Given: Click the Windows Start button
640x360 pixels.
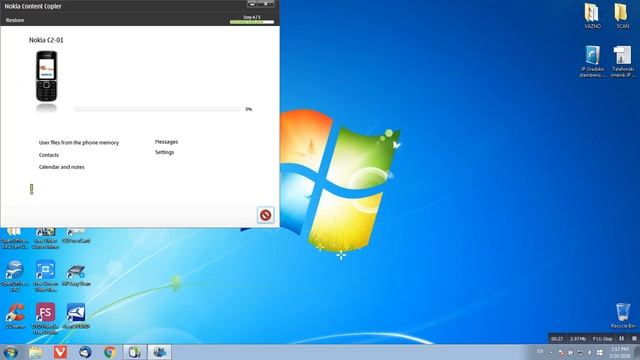Looking at the screenshot, I should point(11,352).
